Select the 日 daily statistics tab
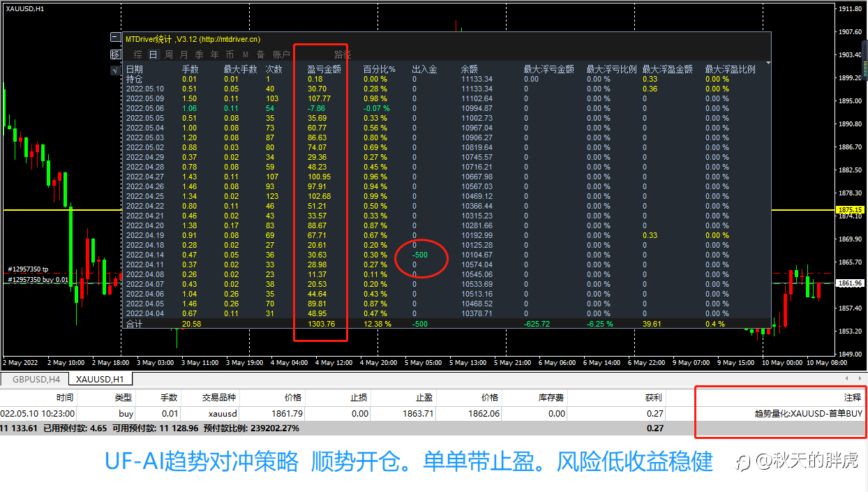Screen dimensions: 868x492 (x=153, y=54)
